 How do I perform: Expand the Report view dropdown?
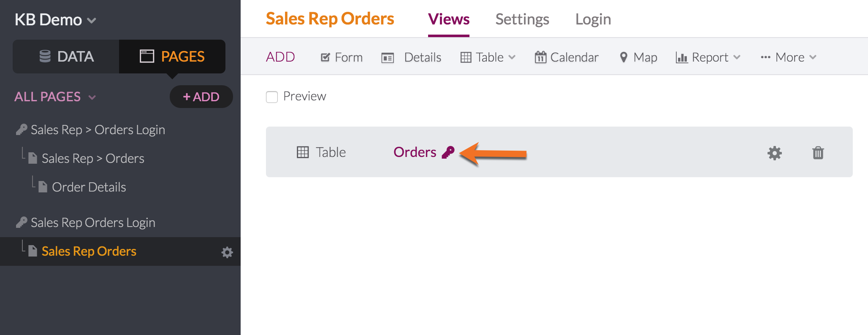click(x=708, y=57)
